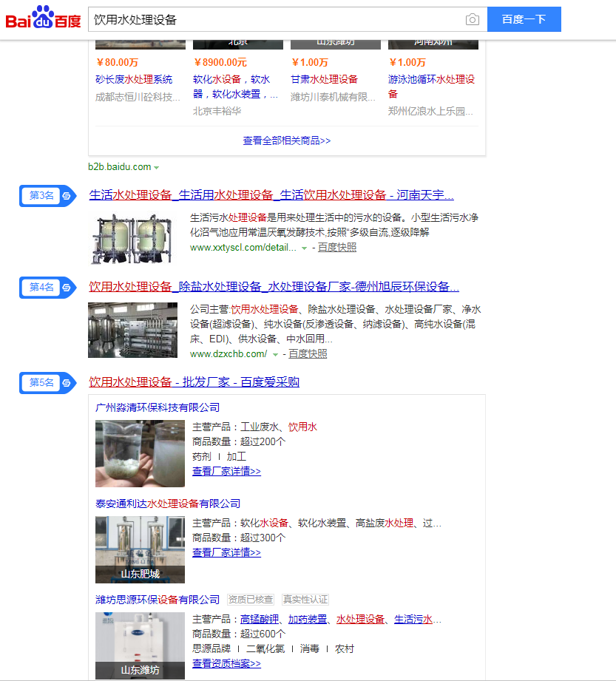Click the 加药装置 product link
This screenshot has width=616, height=681.
(308, 620)
